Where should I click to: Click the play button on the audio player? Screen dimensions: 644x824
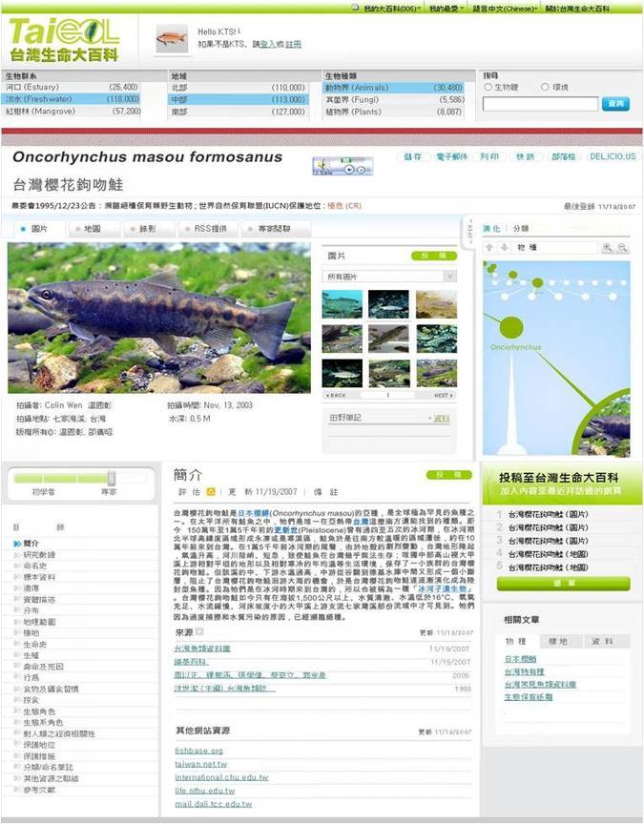[x=348, y=169]
